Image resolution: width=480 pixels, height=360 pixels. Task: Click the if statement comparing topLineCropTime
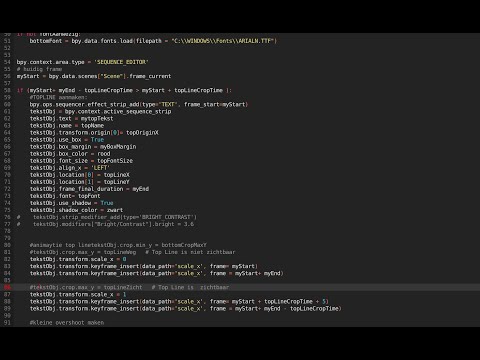coord(124,90)
